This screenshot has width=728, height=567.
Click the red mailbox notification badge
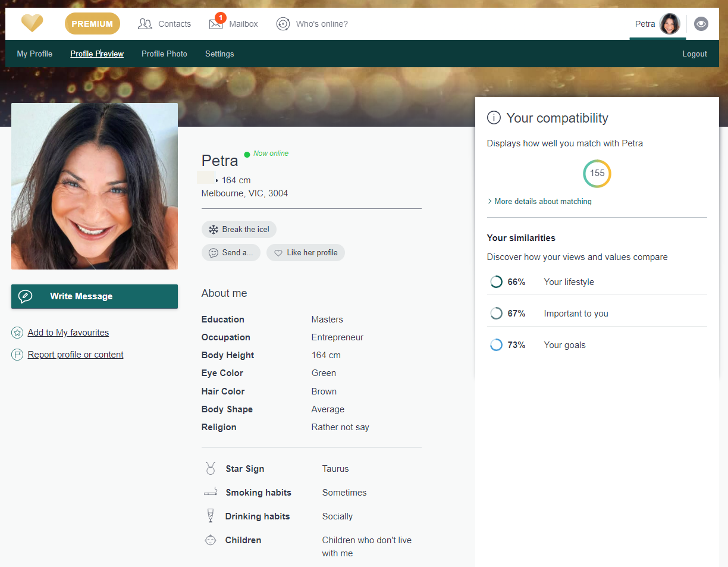tap(219, 17)
